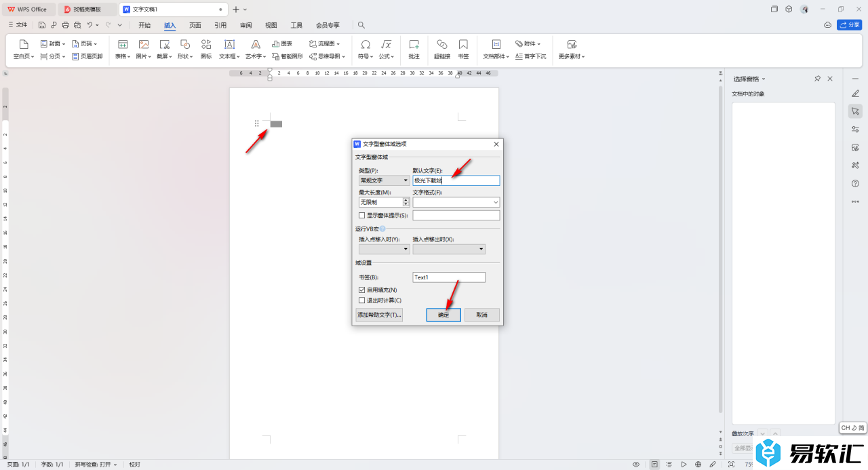Screen dimensions: 868x470
Task: Add a 批注 comment
Action: 414,50
